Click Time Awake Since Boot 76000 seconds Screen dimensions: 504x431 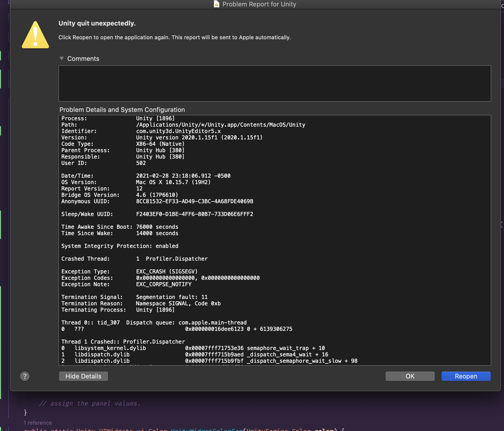[x=120, y=227]
